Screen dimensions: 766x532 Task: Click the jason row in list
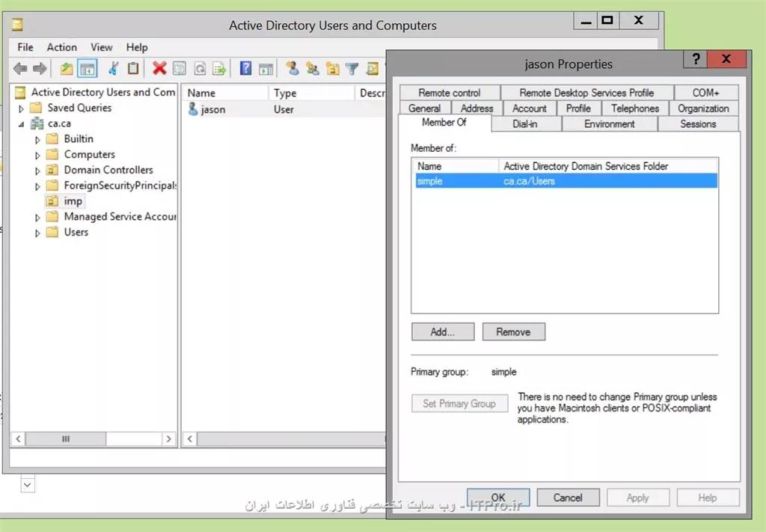[x=284, y=109]
